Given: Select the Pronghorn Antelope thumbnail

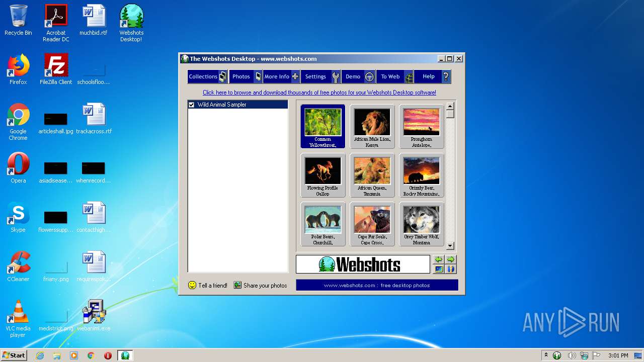Looking at the screenshot, I should (x=422, y=126).
